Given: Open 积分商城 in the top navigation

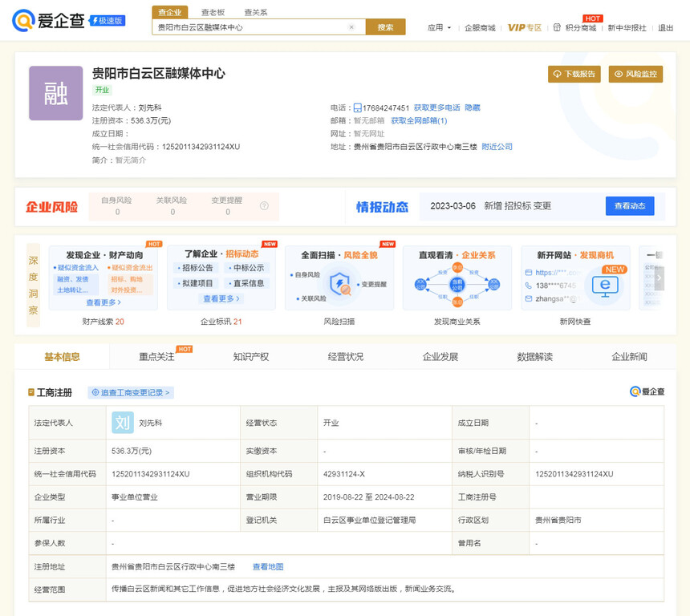Looking at the screenshot, I should tap(580, 28).
